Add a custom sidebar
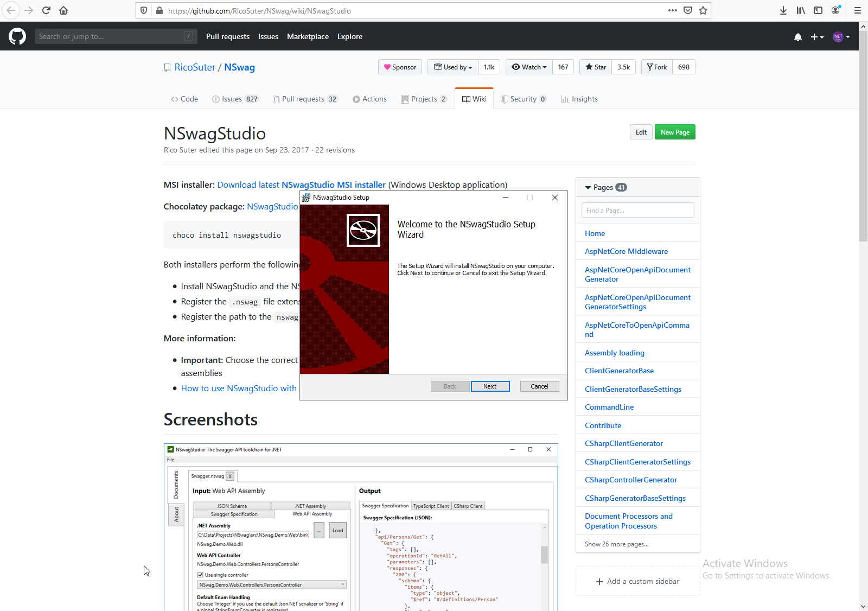 (637, 581)
